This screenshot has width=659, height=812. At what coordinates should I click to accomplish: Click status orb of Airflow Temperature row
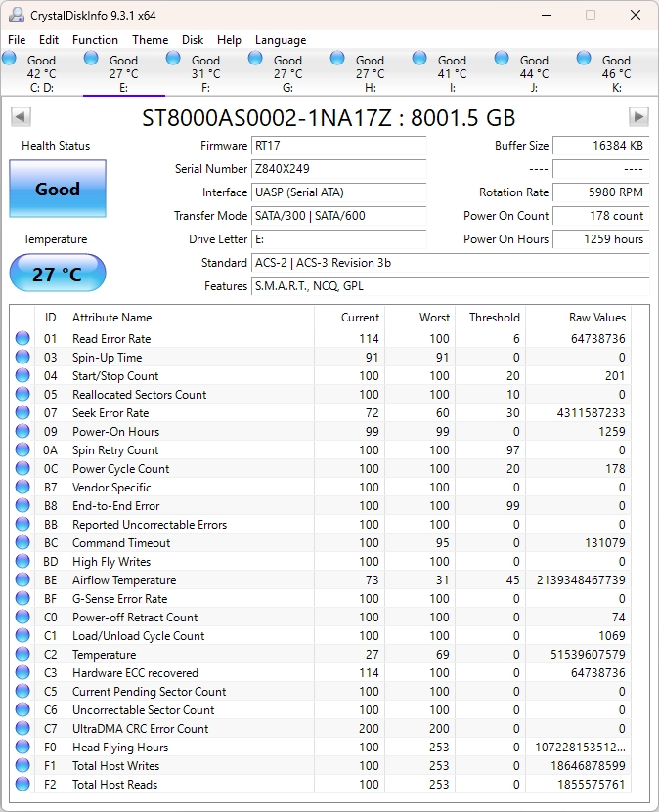(22, 580)
